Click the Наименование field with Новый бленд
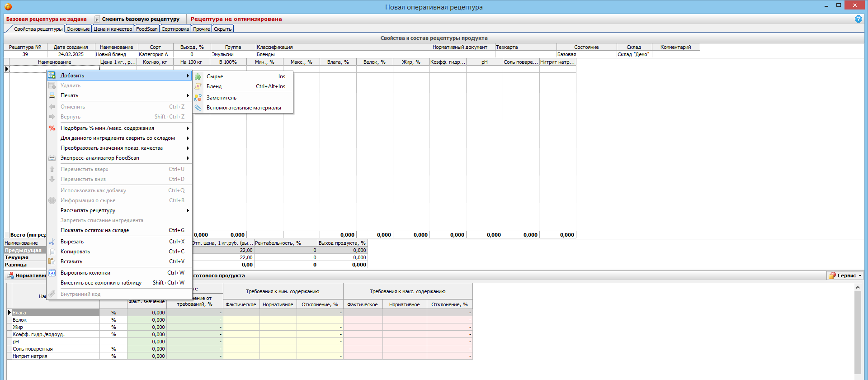This screenshot has height=380, width=868. 116,54
